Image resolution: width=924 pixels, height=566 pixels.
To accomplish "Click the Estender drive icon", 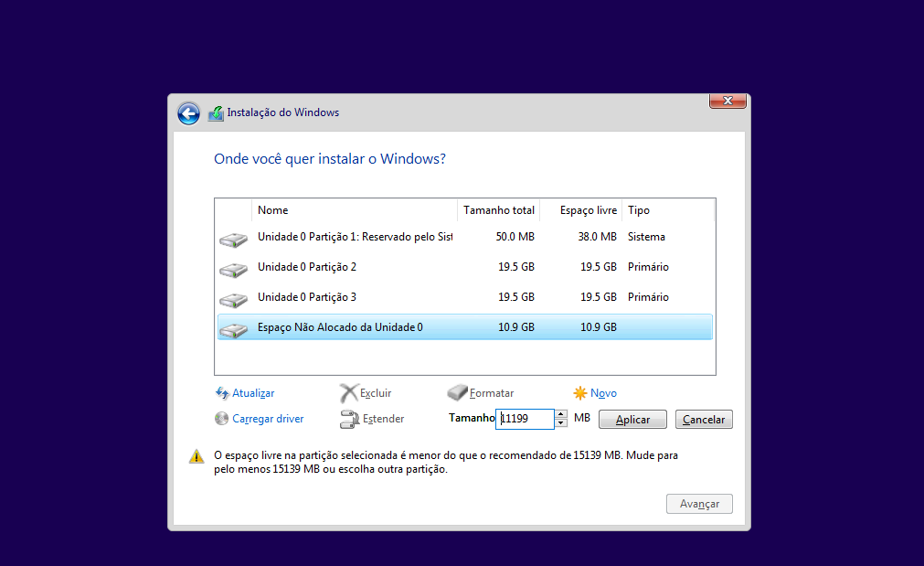I will tap(349, 419).
